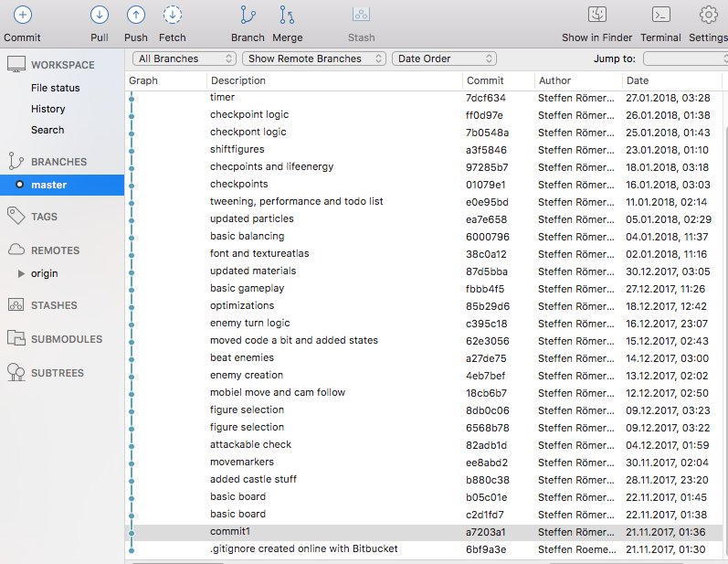The image size is (728, 564).
Task: Select '.gitignore created online with Bitbucket' commit
Action: [424, 549]
